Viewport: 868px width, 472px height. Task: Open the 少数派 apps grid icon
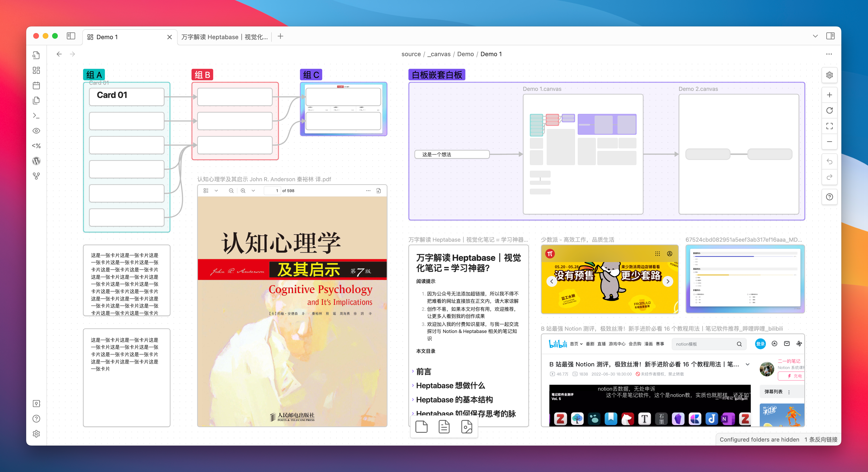click(x=657, y=253)
